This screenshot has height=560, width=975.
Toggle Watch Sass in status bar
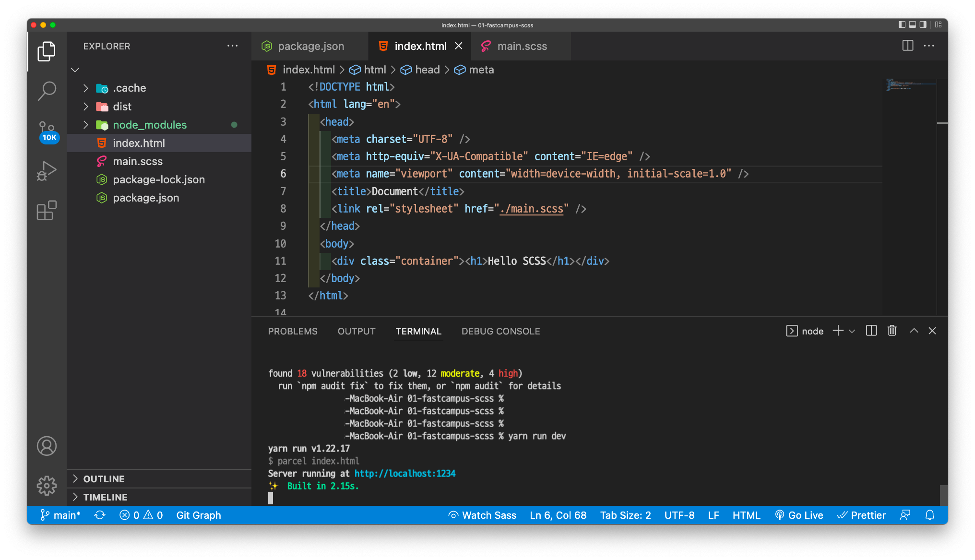pyautogui.click(x=483, y=515)
